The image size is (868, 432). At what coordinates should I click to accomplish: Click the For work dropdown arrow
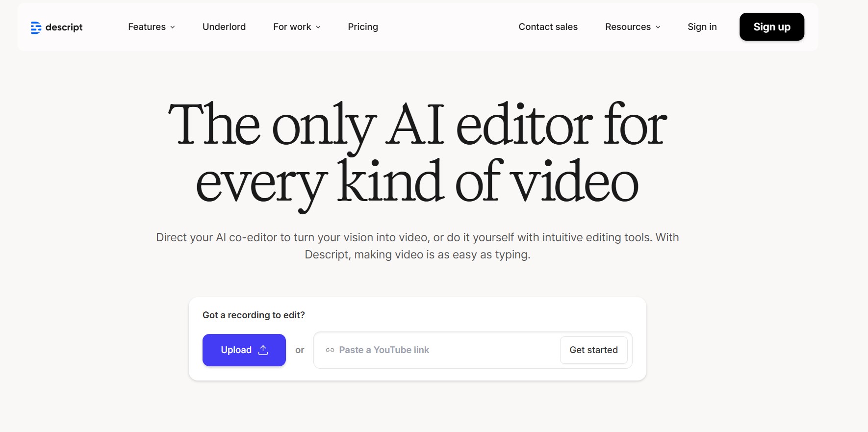[318, 27]
